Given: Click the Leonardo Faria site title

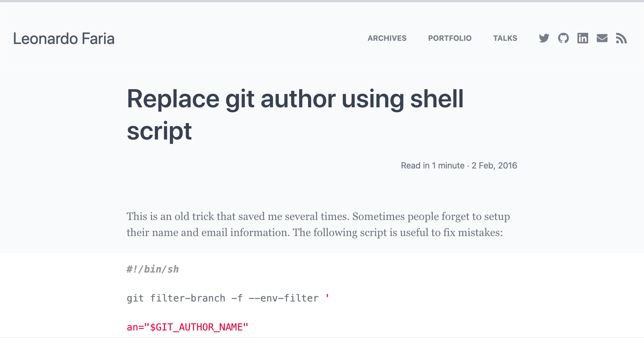Looking at the screenshot, I should pyautogui.click(x=64, y=39).
